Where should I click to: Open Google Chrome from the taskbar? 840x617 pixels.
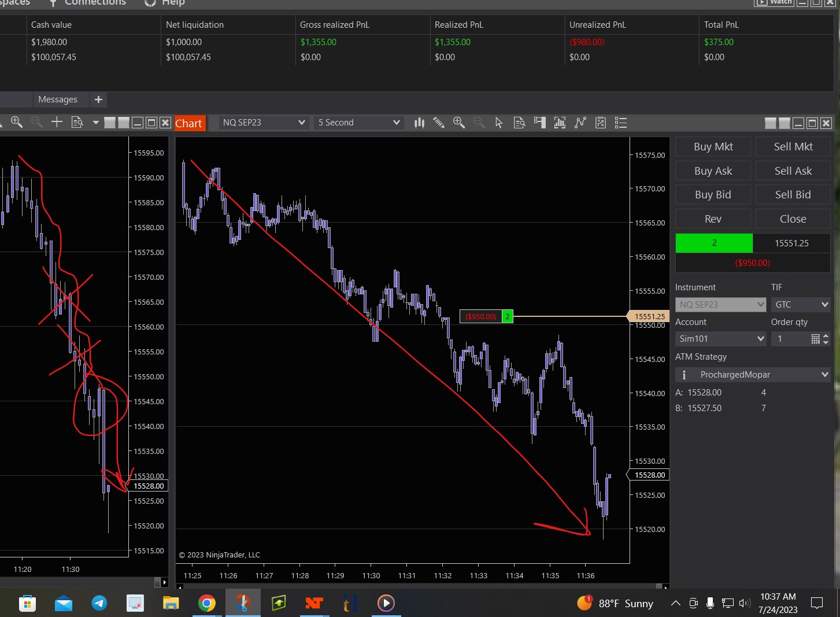pos(206,604)
